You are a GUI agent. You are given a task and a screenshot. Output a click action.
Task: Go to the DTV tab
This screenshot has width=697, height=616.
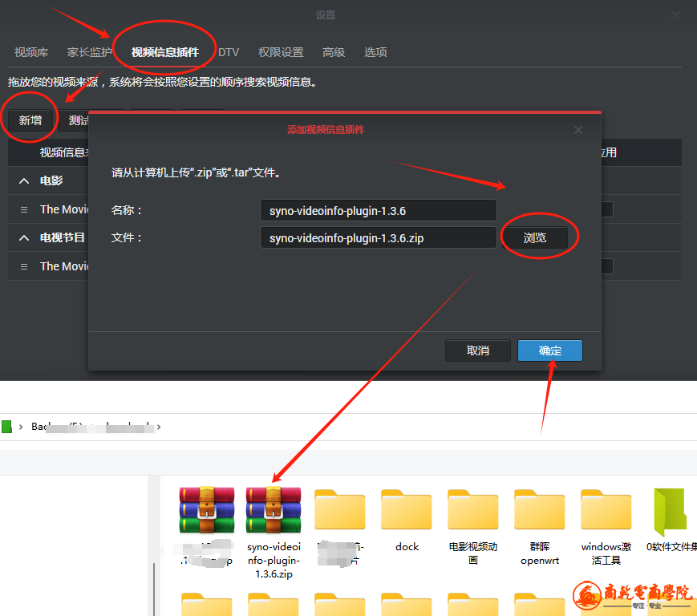click(229, 52)
